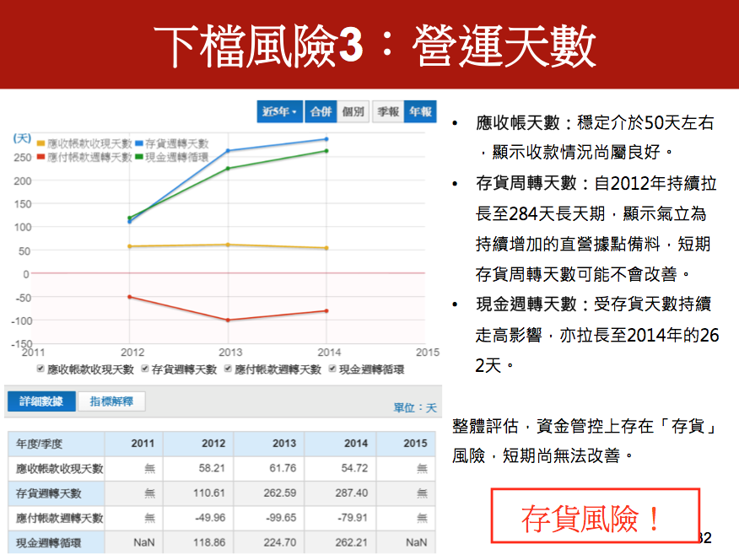
Task: Click the 2014 column header in data table
Action: coord(356,444)
